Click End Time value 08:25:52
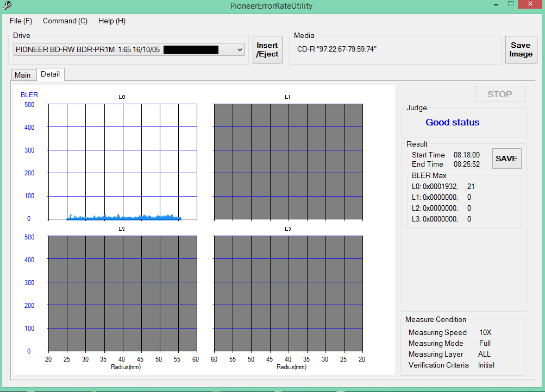 click(467, 164)
